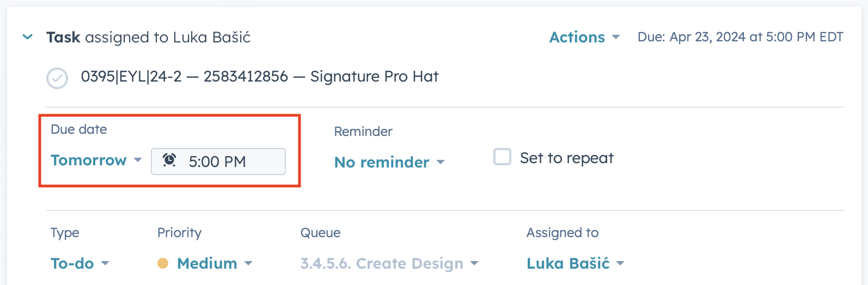The height and width of the screenshot is (285, 868).
Task: Click the 5:00 PM time field
Action: tap(218, 162)
